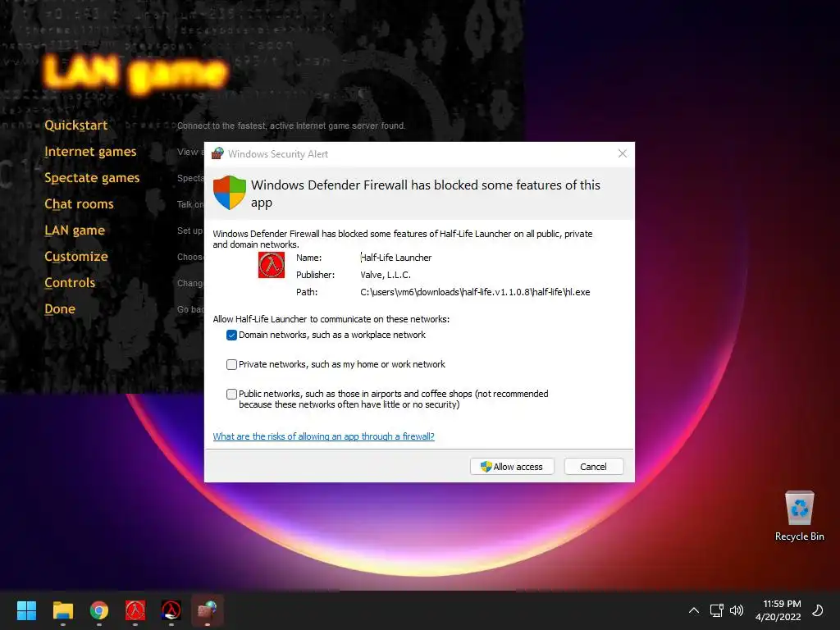This screenshot has width=840, height=630.
Task: Open Google Chrome from taskbar
Action: [x=99, y=610]
